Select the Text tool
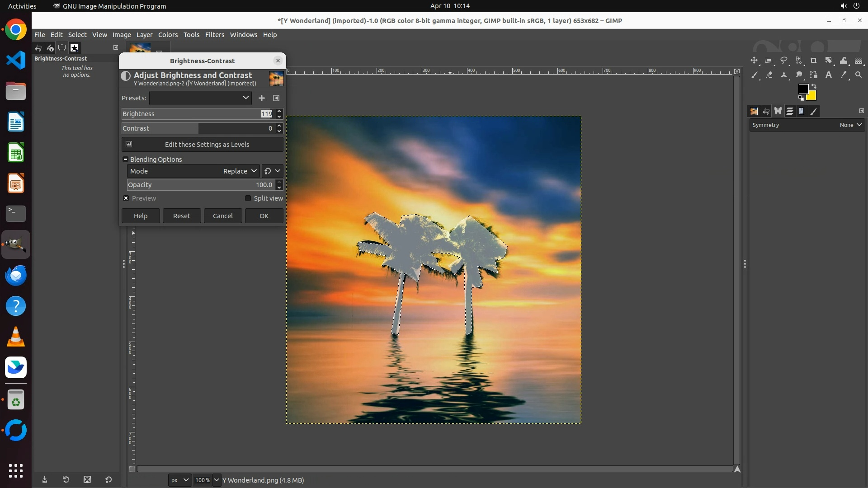 click(829, 75)
